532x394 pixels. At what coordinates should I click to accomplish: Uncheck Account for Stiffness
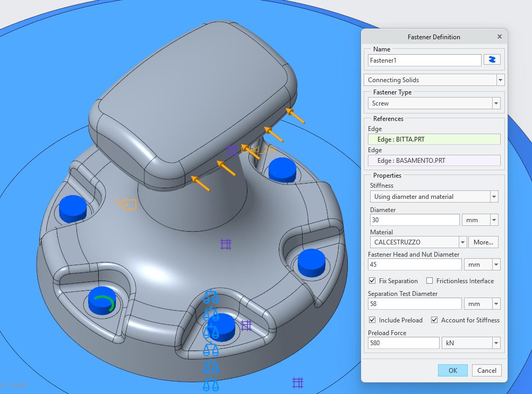click(x=434, y=320)
